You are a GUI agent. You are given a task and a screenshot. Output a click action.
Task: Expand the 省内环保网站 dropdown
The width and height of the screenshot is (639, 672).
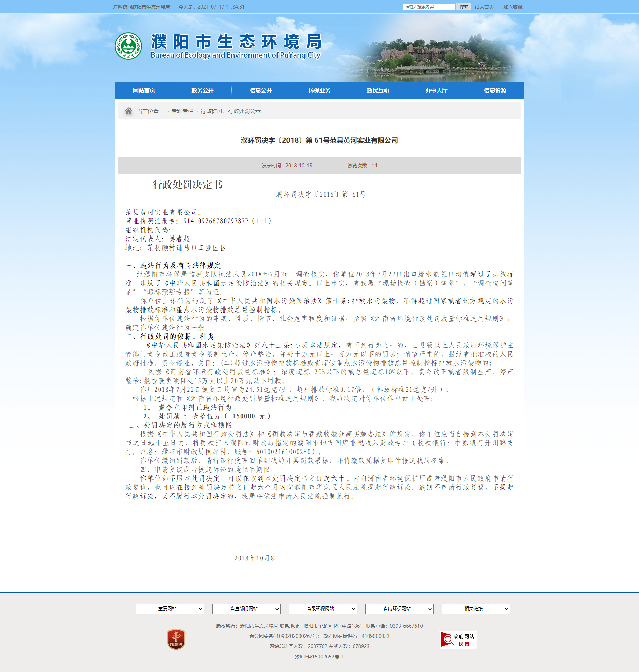pos(399,609)
